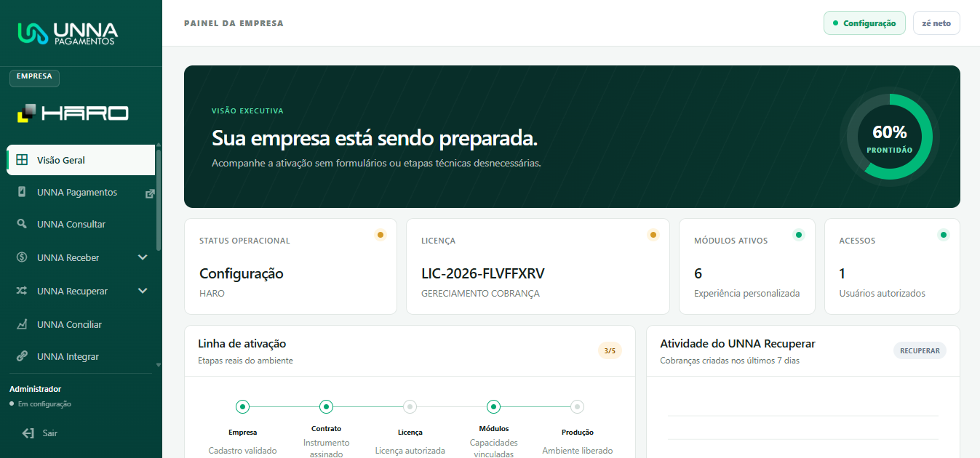Click the Administrador role label
This screenshot has height=458, width=980.
click(x=35, y=389)
